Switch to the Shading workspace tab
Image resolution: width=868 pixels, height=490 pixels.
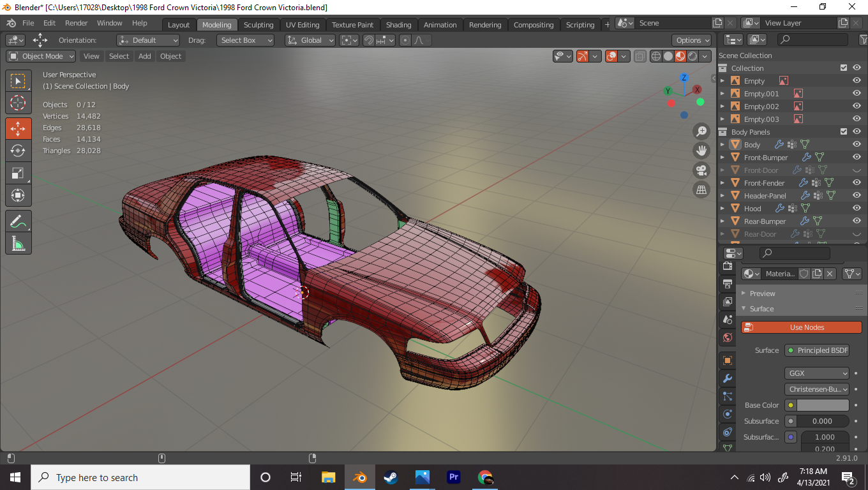pyautogui.click(x=398, y=25)
